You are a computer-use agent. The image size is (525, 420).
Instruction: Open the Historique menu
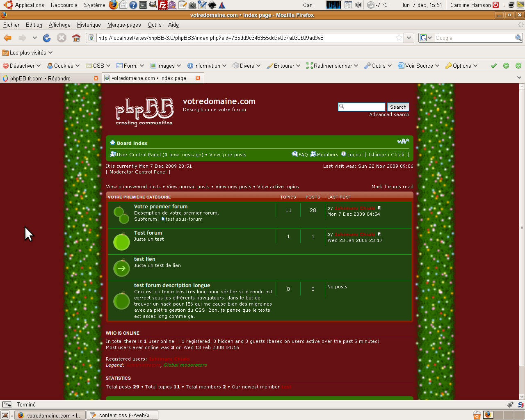click(89, 25)
